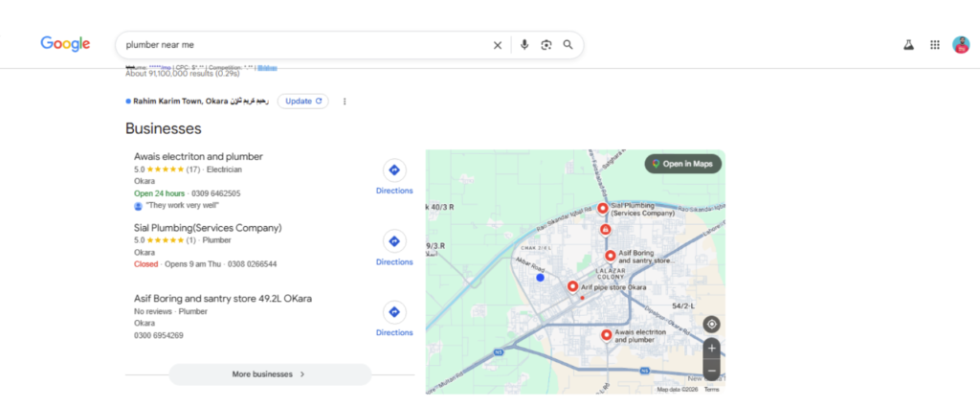Screen dimensions: 980x407
Task: Click small red pin below Sial Plumbing
Action: pyautogui.click(x=605, y=230)
